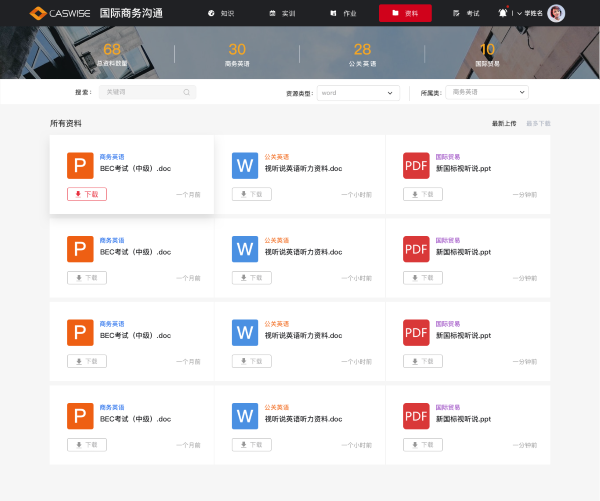Viewport: 600px width, 501px height.
Task: Click the magnifier icon in the search box
Action: tap(186, 92)
